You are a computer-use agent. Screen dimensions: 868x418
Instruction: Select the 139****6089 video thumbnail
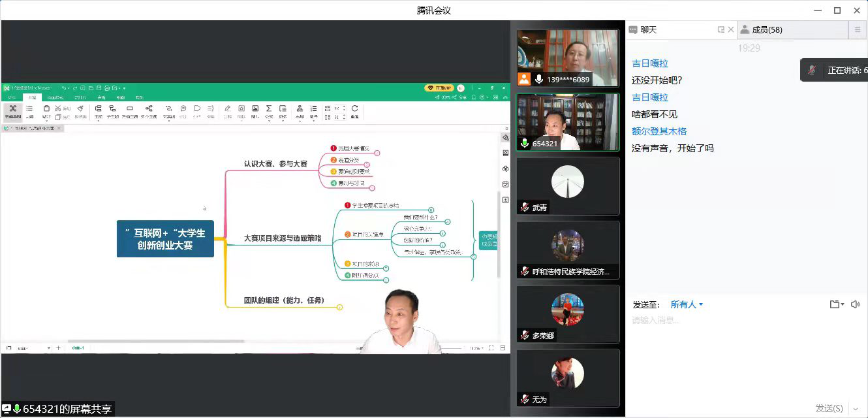click(567, 58)
